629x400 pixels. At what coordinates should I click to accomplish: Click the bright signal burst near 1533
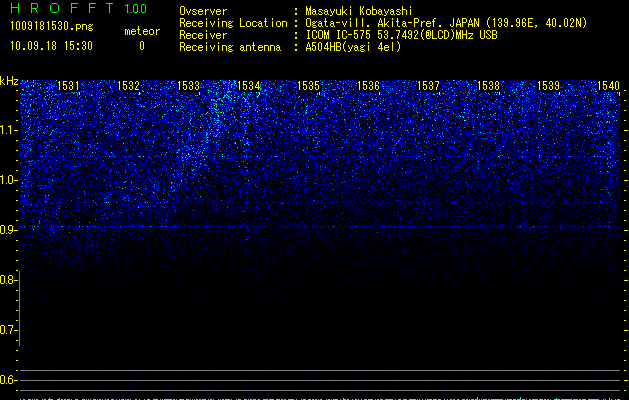tap(217, 116)
